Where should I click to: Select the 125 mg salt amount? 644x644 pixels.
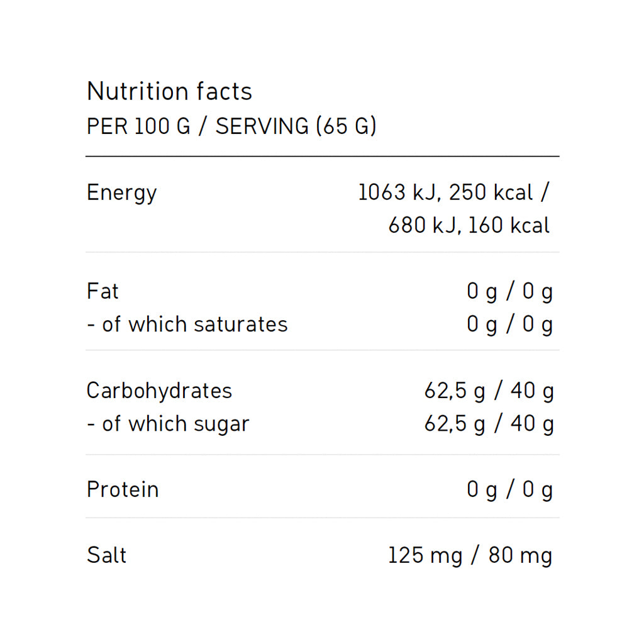click(425, 556)
